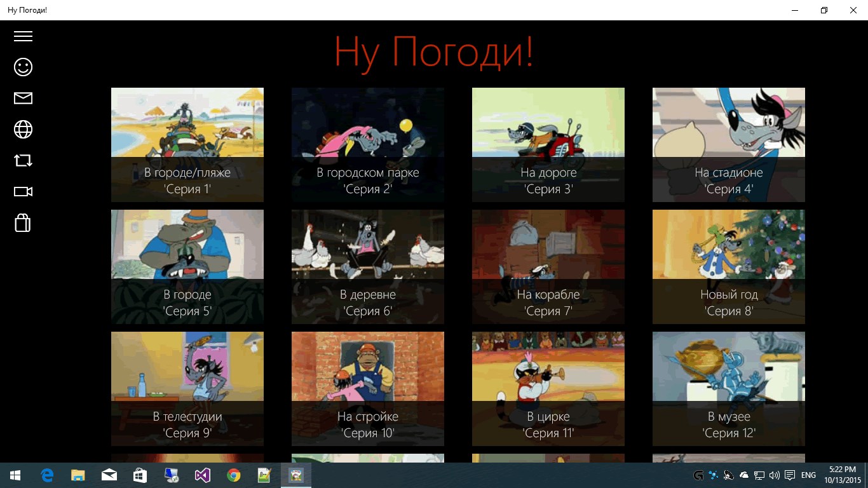Click the ENG language indicator
868x488 pixels.
click(808, 475)
